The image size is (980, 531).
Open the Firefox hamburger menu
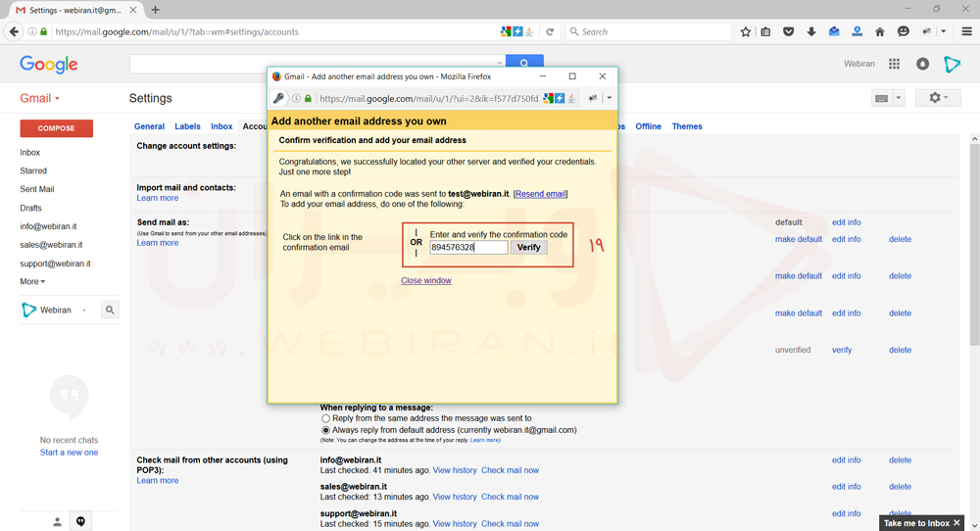pyautogui.click(x=966, y=32)
